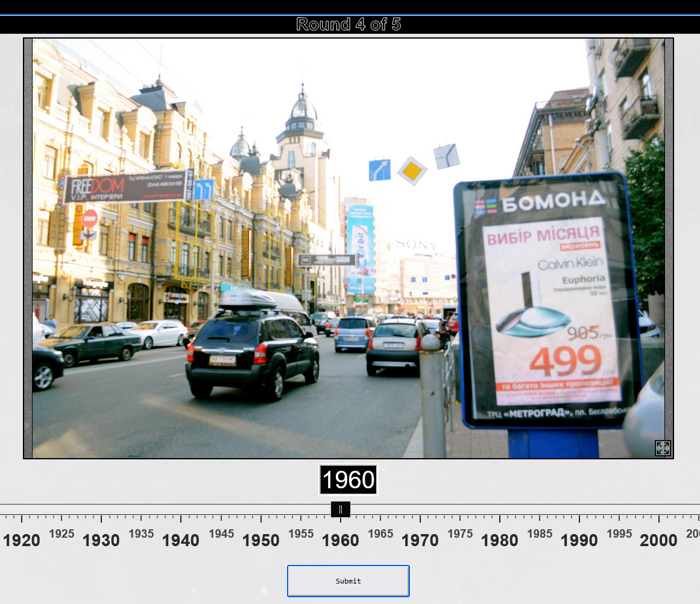
Task: Pick 1985 on the year scale
Action: click(x=540, y=533)
